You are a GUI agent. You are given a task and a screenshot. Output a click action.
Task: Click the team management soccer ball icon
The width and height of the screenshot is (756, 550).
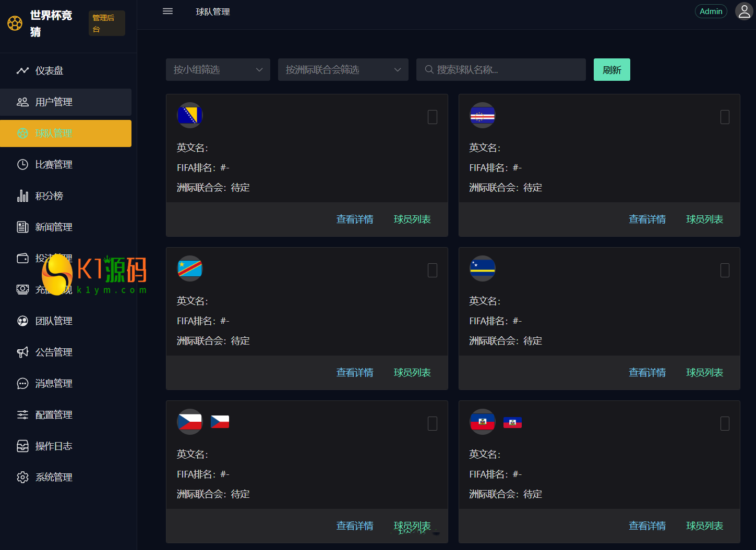pos(22,133)
